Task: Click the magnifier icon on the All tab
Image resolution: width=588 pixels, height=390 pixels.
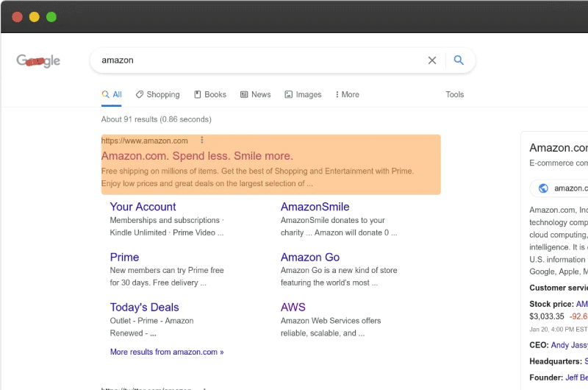Action: click(106, 94)
